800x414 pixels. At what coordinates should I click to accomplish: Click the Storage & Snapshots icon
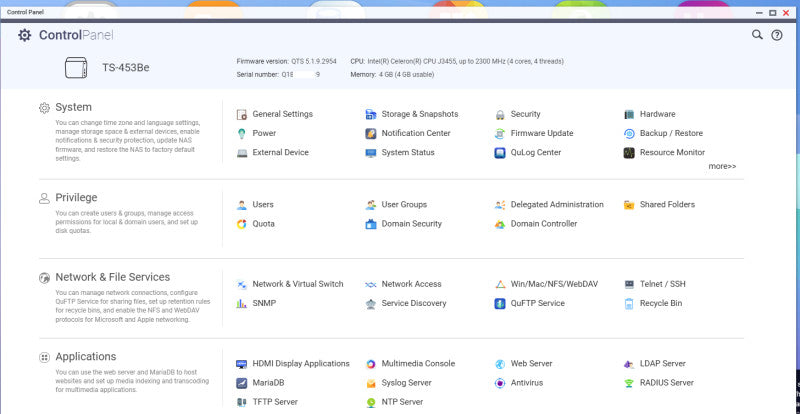point(371,114)
